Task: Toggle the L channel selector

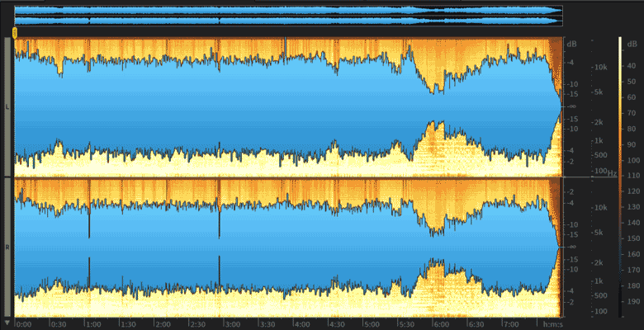Action: (7, 107)
